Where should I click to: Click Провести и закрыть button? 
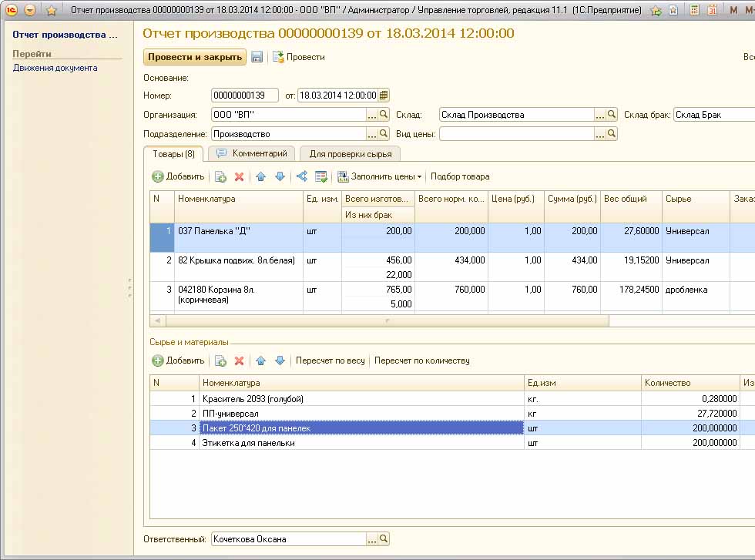coord(195,57)
